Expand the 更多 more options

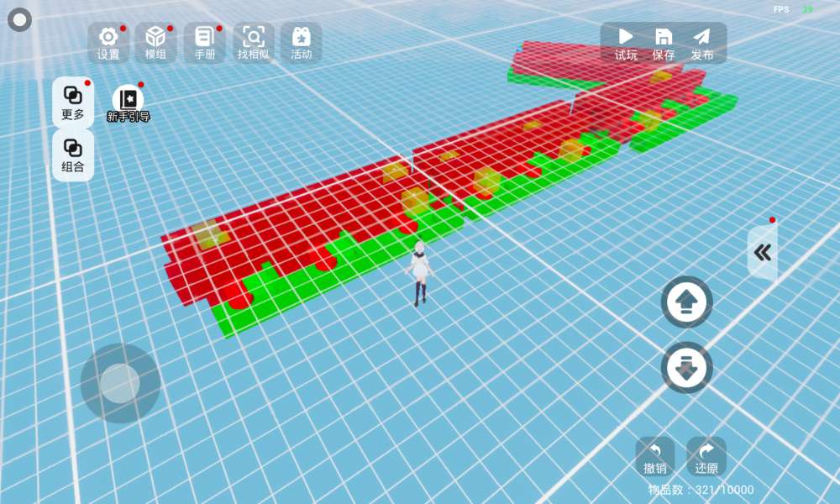[73, 102]
